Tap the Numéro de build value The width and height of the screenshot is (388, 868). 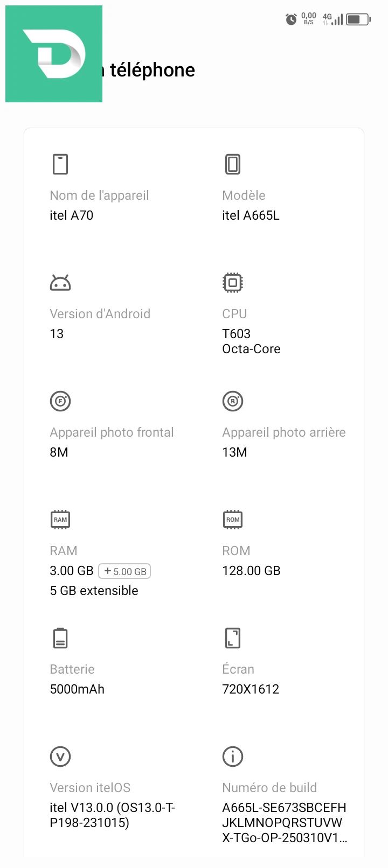click(285, 823)
